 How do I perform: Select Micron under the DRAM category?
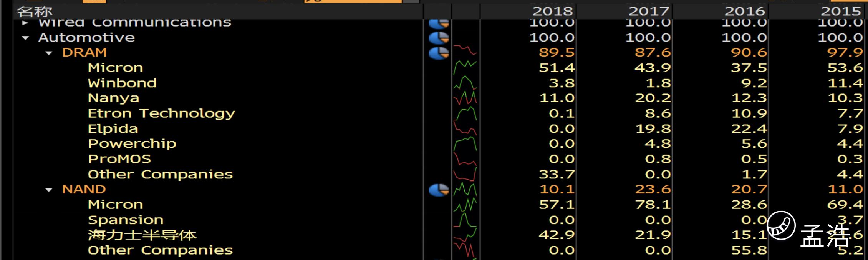[x=115, y=68]
